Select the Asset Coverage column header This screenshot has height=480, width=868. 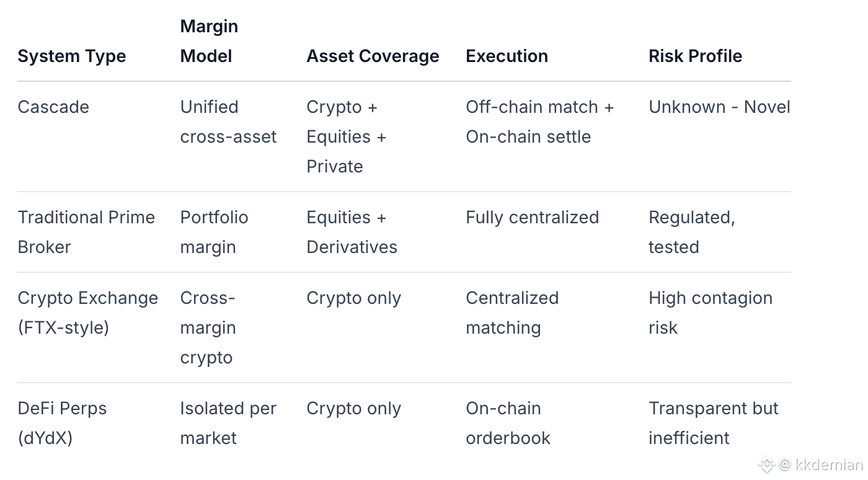373,56
